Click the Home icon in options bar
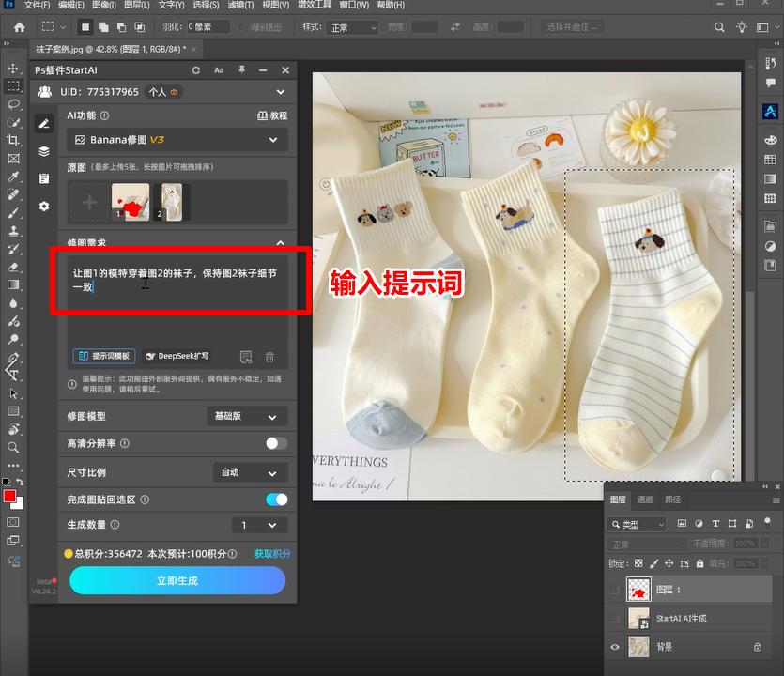Screen dimensions: 784x676 (x=20, y=27)
